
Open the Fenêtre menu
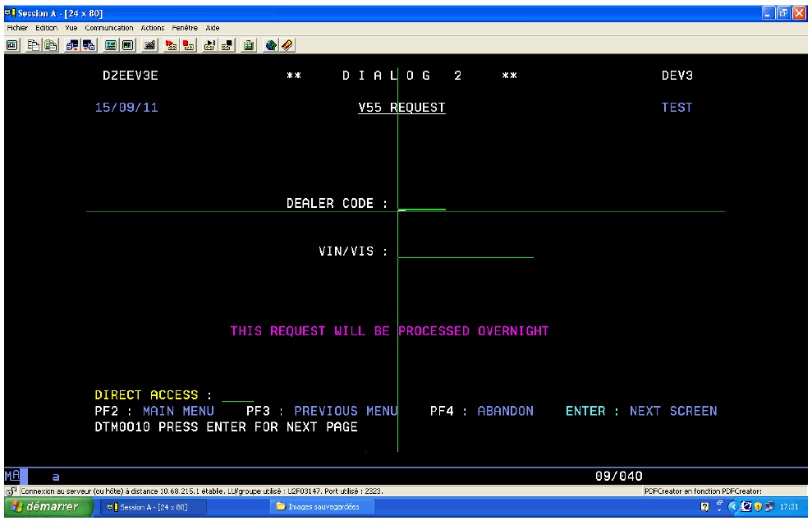pos(185,28)
